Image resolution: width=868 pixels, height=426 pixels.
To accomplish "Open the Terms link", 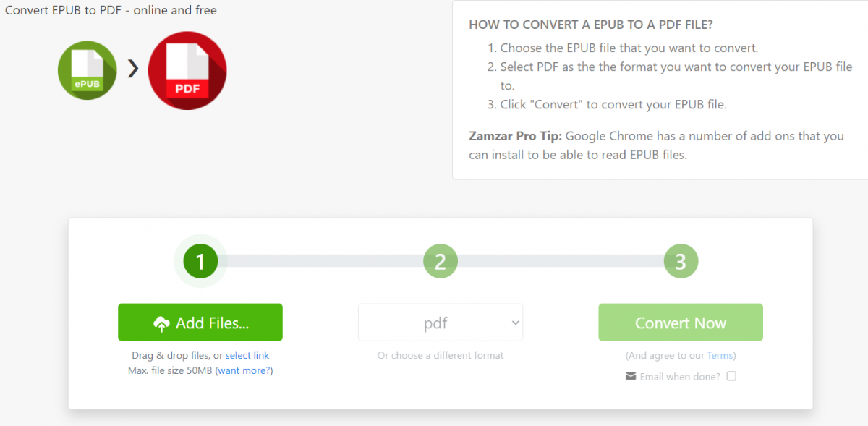I will coord(720,355).
